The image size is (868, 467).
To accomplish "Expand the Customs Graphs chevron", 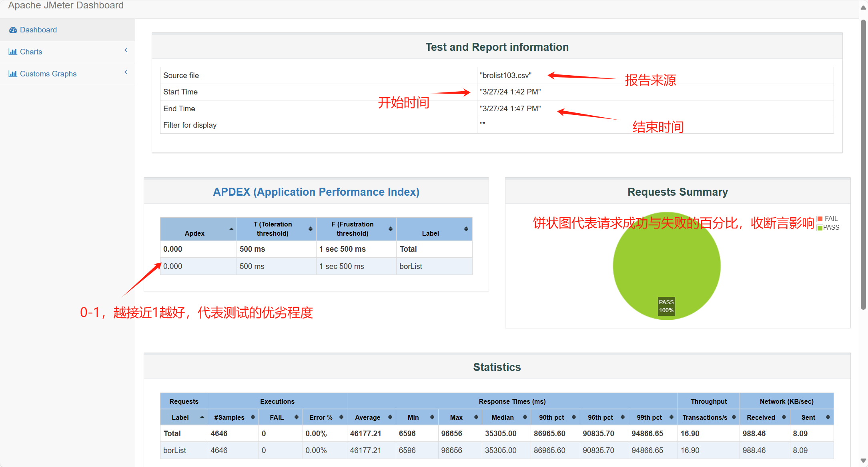I will (x=126, y=72).
